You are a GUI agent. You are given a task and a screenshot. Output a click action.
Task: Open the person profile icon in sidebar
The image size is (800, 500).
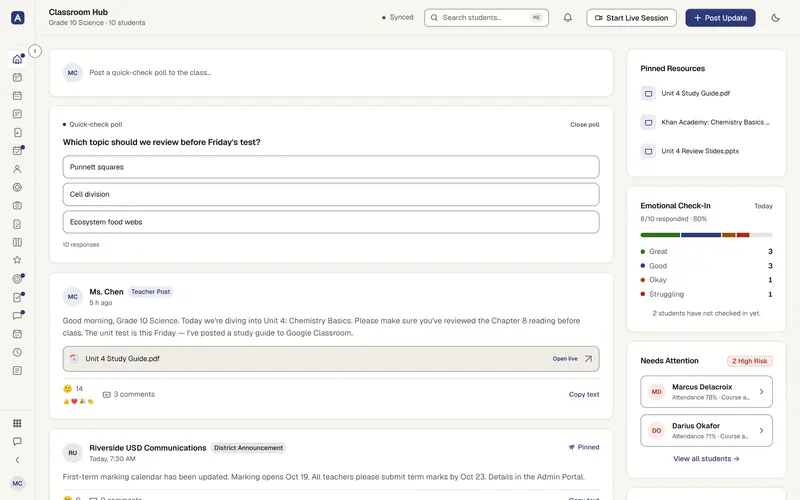(17, 169)
